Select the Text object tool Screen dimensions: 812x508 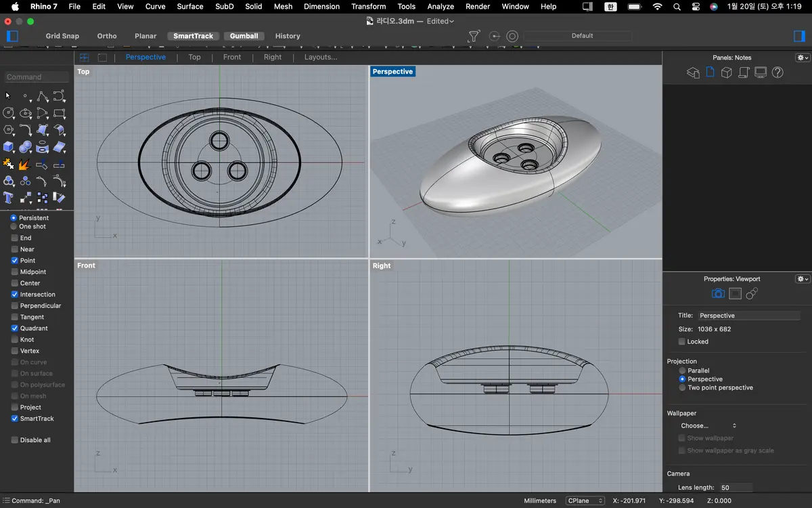[x=9, y=198]
